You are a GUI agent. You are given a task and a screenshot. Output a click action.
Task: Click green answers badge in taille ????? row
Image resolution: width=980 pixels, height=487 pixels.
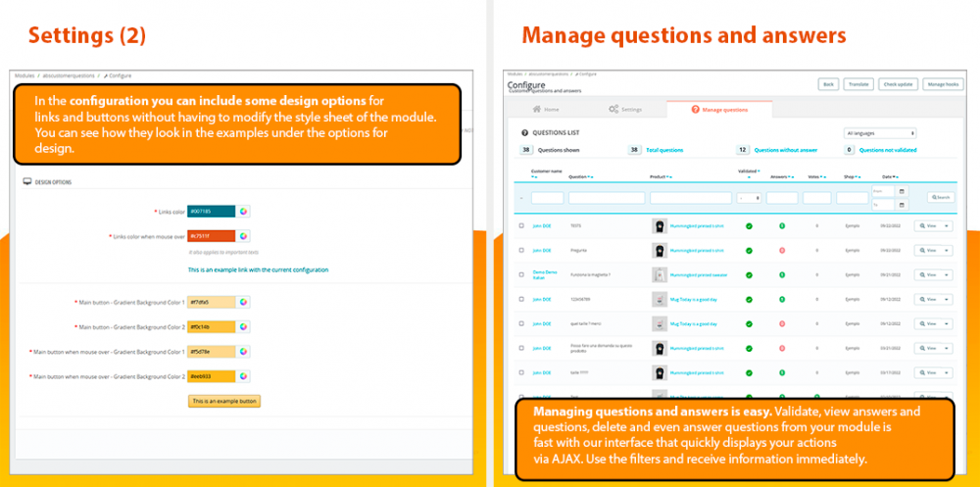(x=782, y=372)
